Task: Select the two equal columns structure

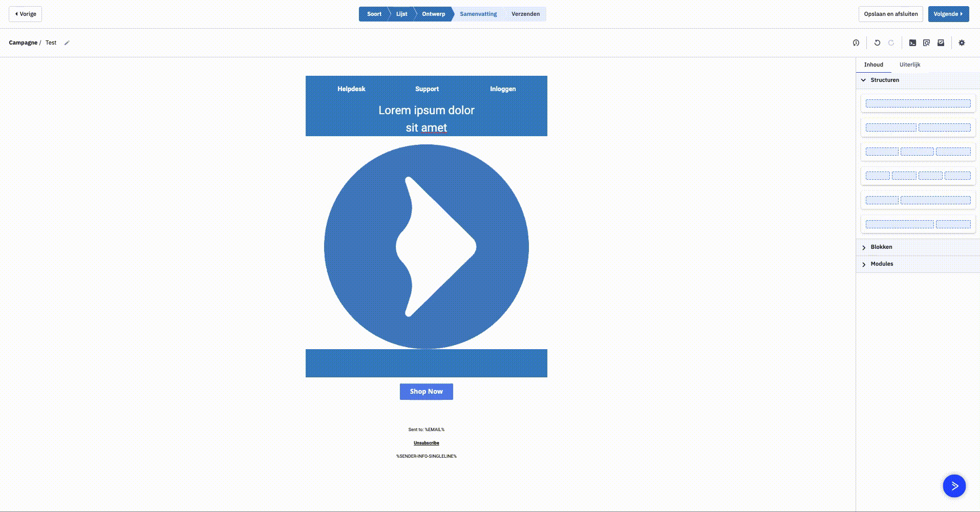Action: click(x=918, y=127)
